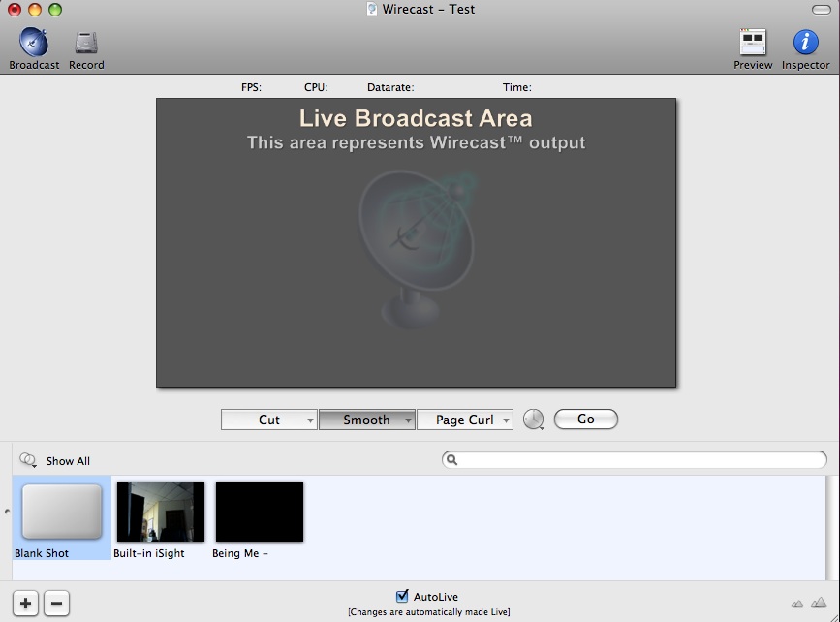Image resolution: width=840 pixels, height=622 pixels.
Task: Click the 'Time:' status label
Action: click(517, 87)
